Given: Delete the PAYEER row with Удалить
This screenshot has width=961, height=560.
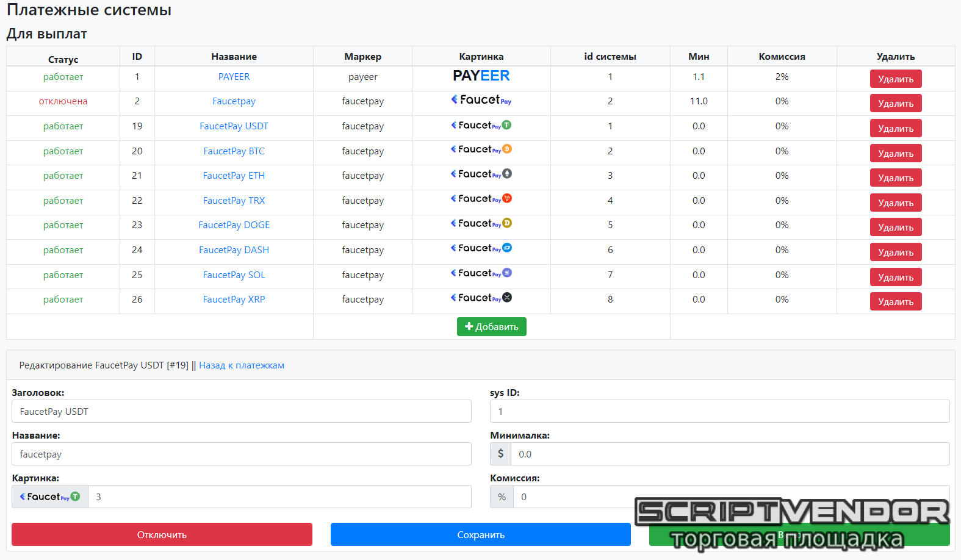Looking at the screenshot, I should (x=896, y=79).
